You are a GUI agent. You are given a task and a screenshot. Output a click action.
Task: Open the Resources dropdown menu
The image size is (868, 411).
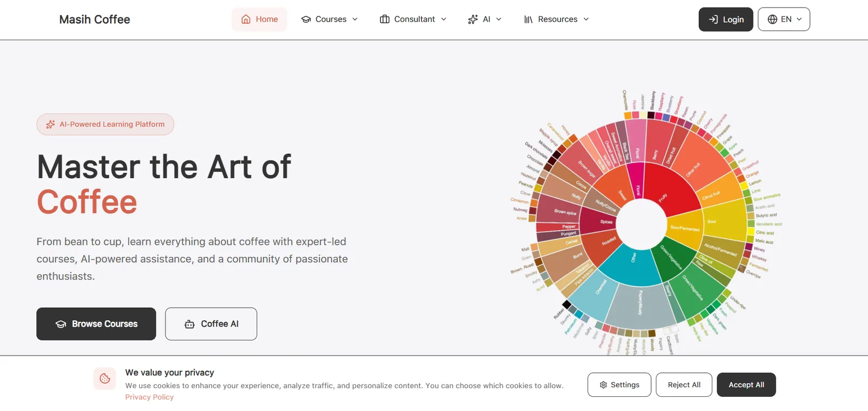(557, 20)
